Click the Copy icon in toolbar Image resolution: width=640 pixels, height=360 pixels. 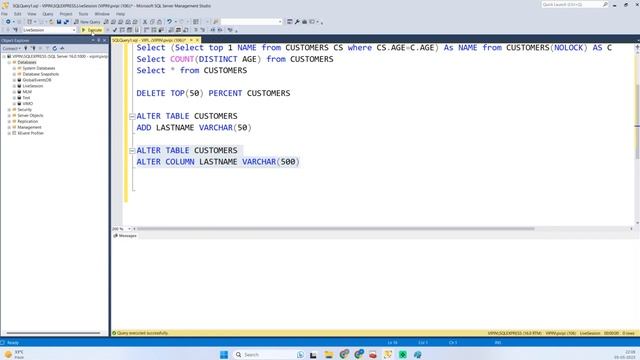(x=152, y=22)
